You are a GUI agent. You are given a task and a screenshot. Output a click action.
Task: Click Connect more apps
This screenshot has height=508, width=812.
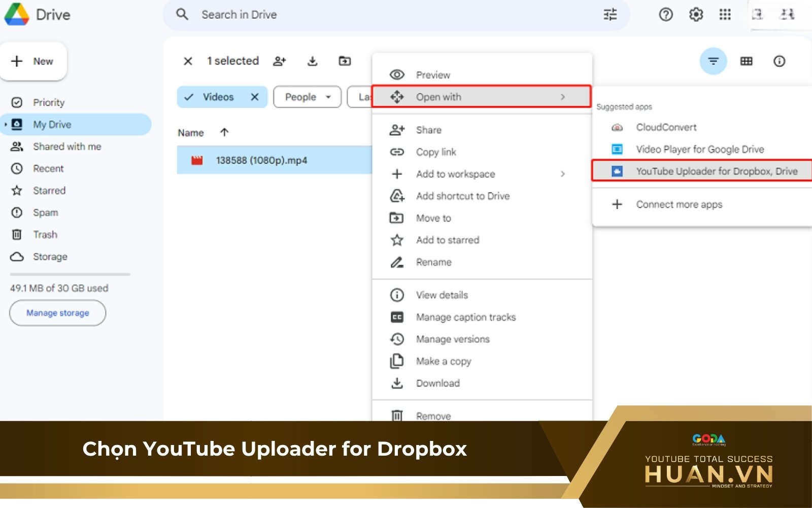coord(702,204)
